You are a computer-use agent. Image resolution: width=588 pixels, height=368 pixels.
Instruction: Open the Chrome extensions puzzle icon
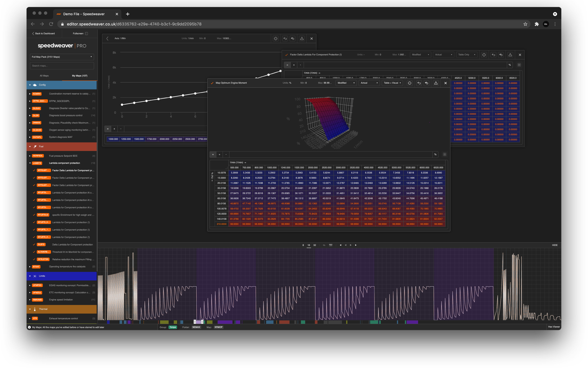pyautogui.click(x=536, y=24)
